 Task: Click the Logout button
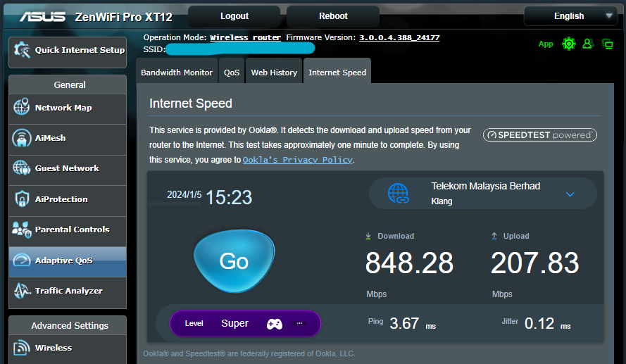click(x=234, y=16)
